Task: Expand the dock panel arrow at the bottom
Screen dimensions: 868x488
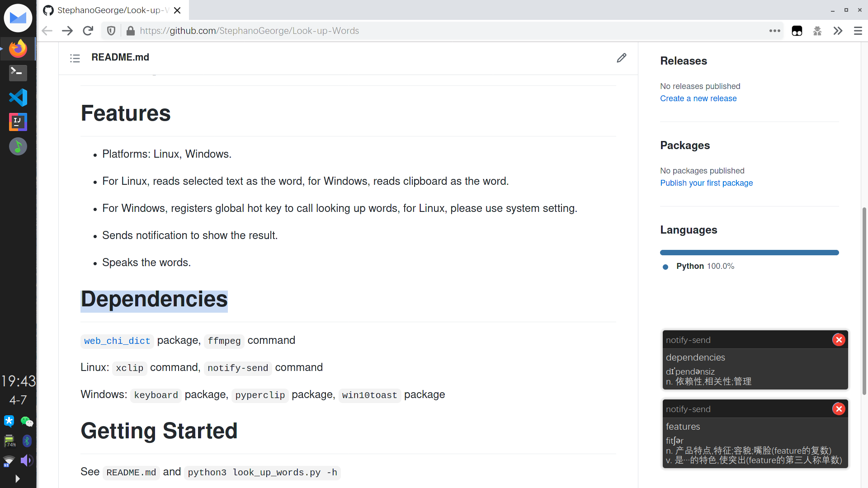Action: [18, 479]
